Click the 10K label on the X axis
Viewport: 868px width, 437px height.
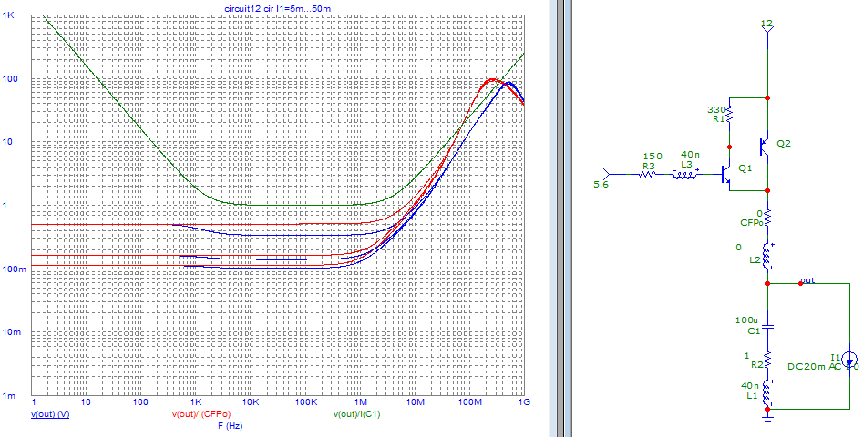251,402
